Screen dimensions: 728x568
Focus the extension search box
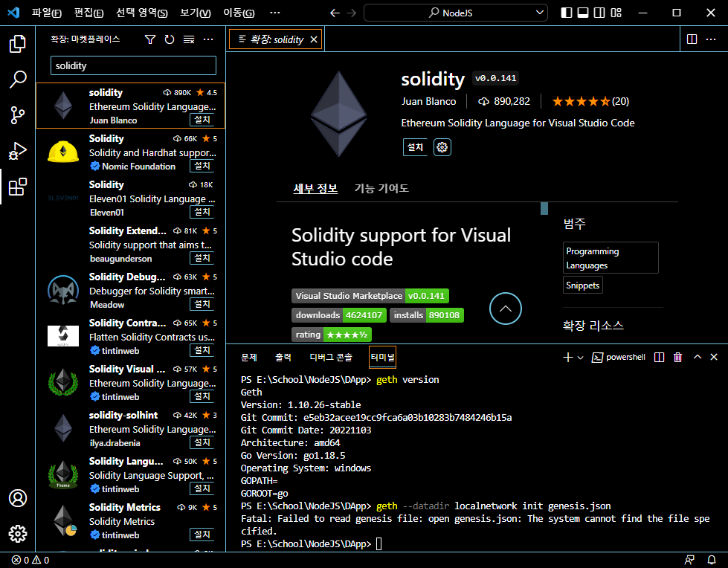133,65
